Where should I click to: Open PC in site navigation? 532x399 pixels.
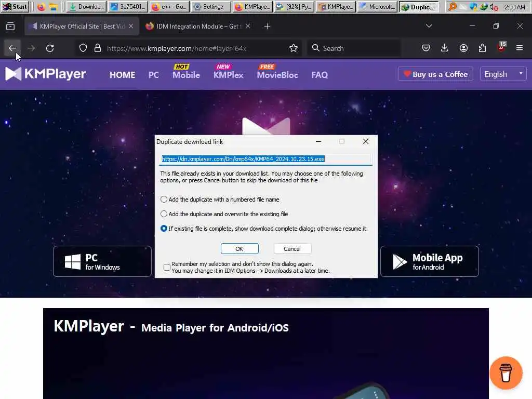click(x=154, y=75)
